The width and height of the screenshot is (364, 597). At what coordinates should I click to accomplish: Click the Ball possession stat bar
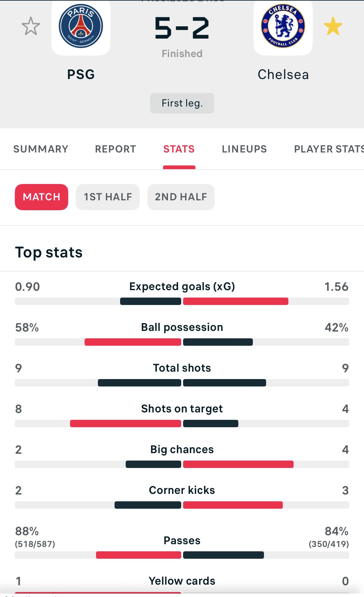coord(182,342)
